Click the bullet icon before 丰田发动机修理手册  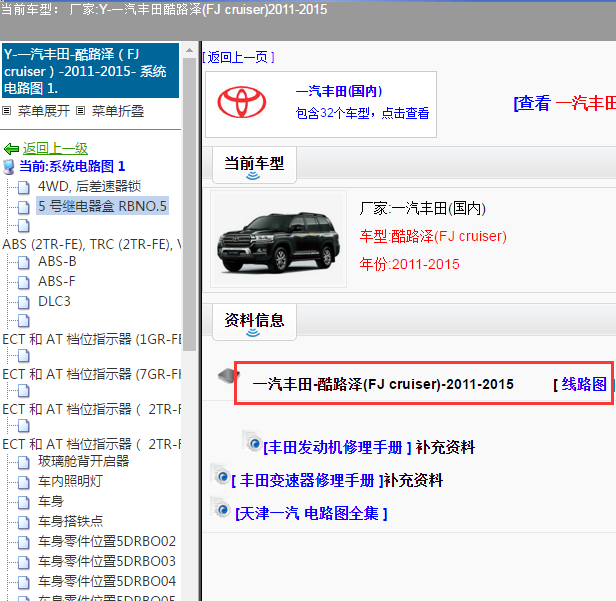click(x=252, y=441)
